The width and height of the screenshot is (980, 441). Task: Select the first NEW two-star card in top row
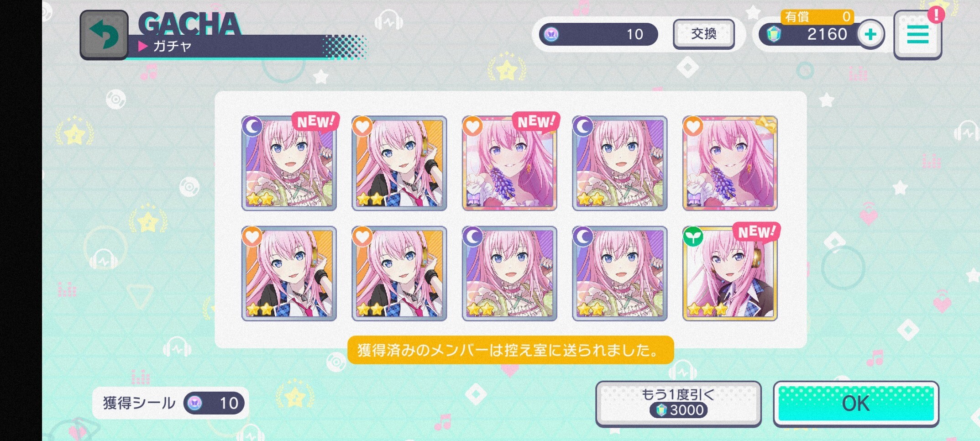tap(289, 163)
